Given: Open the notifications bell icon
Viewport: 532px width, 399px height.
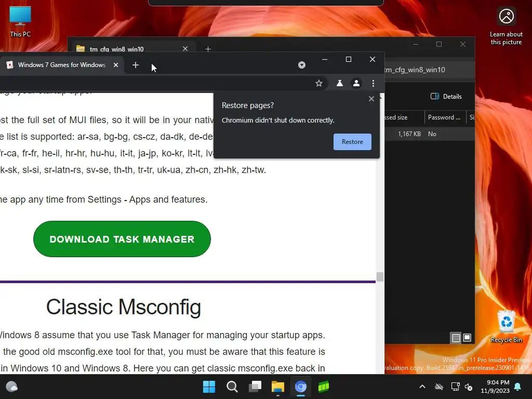Looking at the screenshot, I should tap(518, 387).
